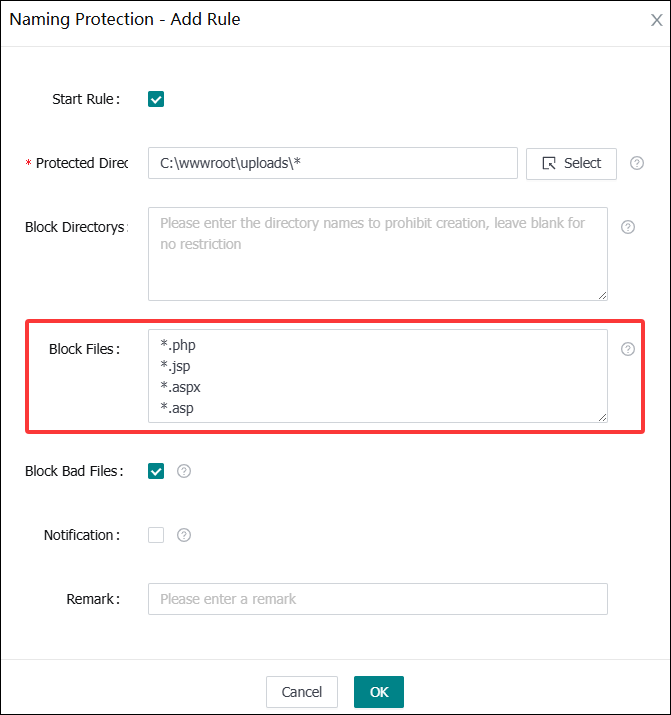671x715 pixels.
Task: Click help icon next to Notification
Action: [x=184, y=535]
